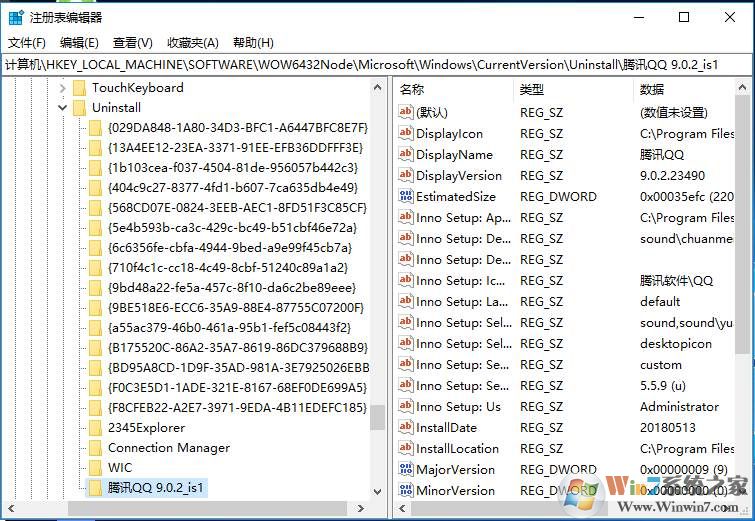The height and width of the screenshot is (521, 755).
Task: Select the TouchKeyboard folder icon
Action: point(79,88)
